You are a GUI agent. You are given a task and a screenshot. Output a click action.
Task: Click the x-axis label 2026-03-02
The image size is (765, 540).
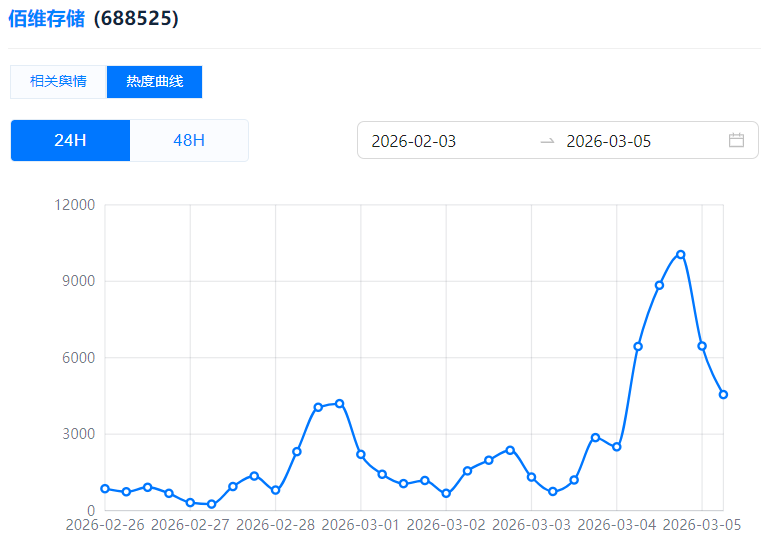[447, 524]
